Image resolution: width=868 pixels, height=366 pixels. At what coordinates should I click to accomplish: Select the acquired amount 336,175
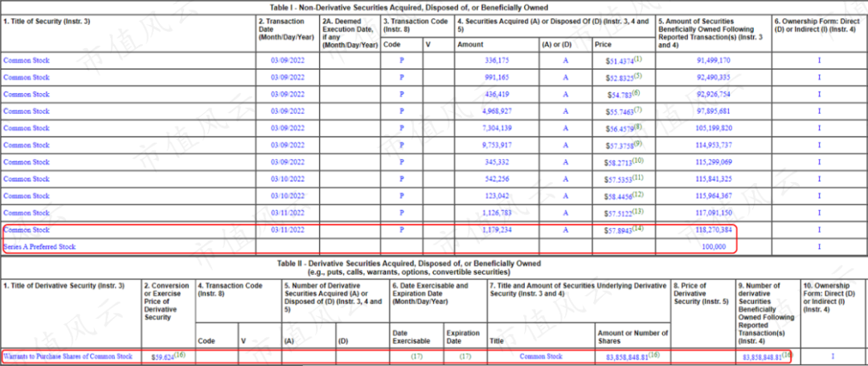497,60
